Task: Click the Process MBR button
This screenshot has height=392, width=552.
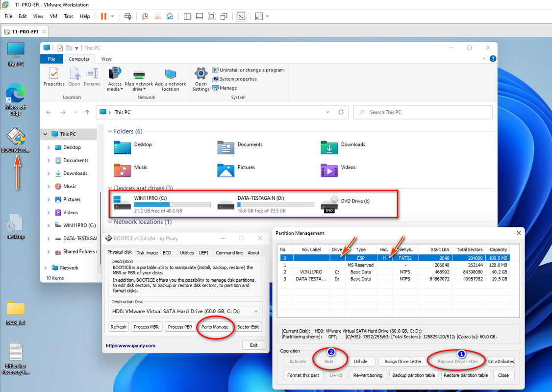Action: [146, 327]
